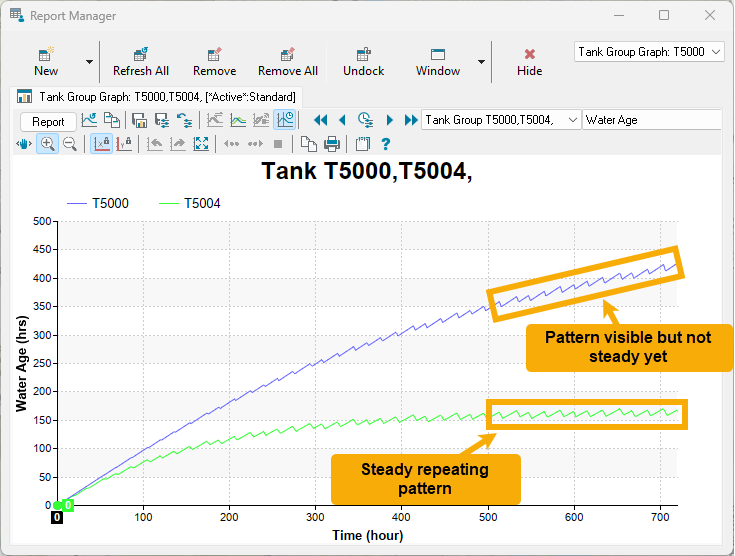Screen dimensions: 735x556
Task: Advance one time step forward
Action: coord(390,120)
